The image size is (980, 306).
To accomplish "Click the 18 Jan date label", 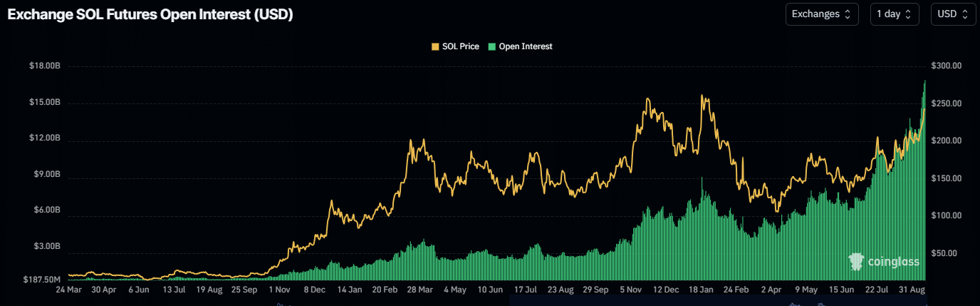I will [702, 291].
